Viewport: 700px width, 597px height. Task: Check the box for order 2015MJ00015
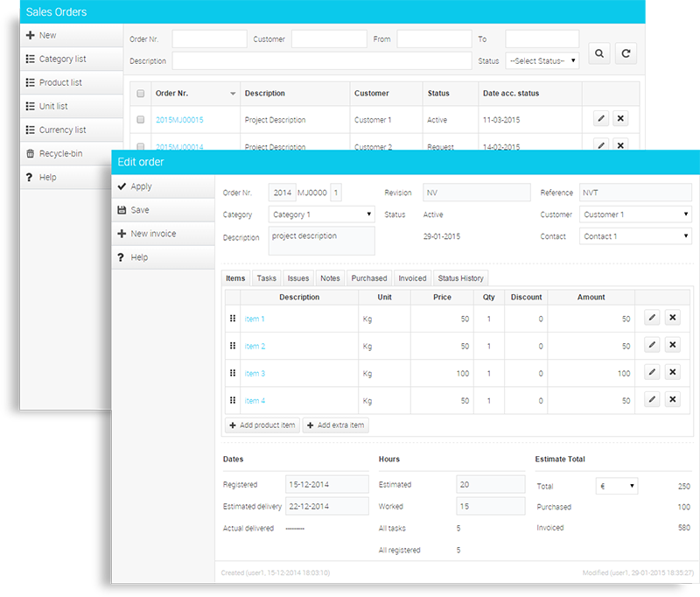[141, 120]
